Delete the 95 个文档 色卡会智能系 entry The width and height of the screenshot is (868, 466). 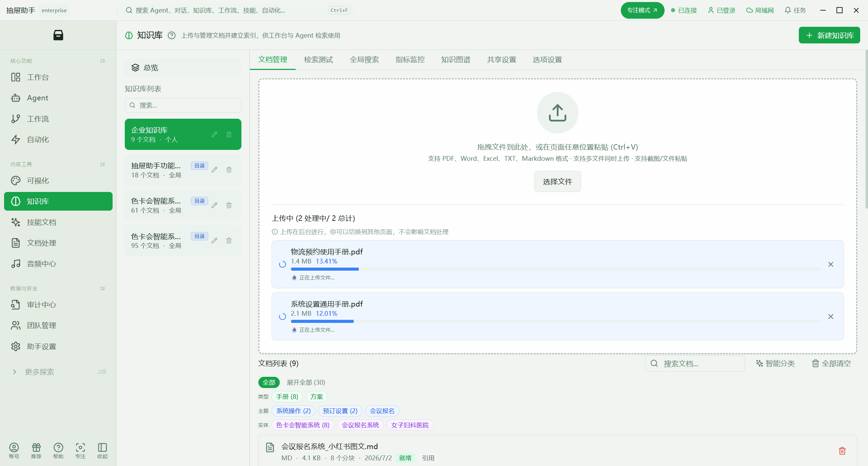[x=229, y=240]
